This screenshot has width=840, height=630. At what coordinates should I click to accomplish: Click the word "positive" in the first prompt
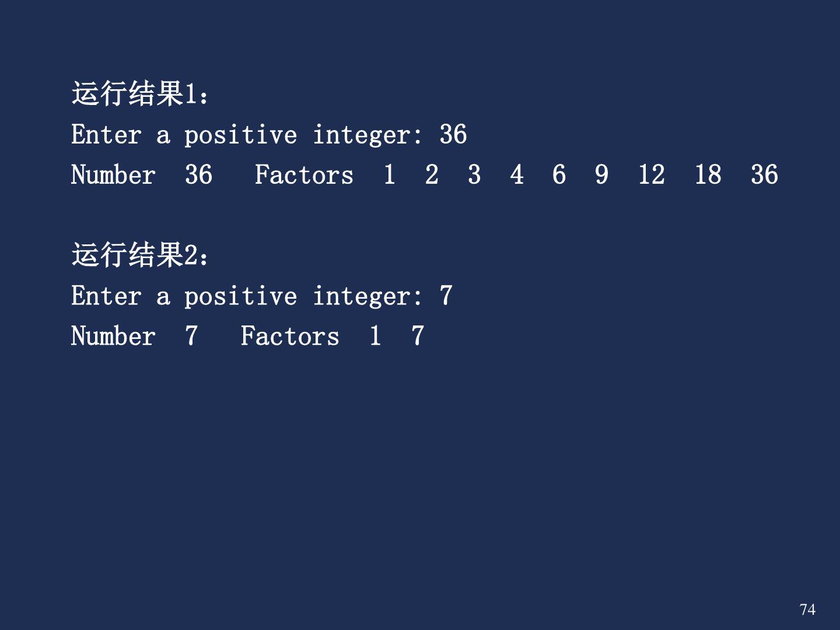coord(240,135)
